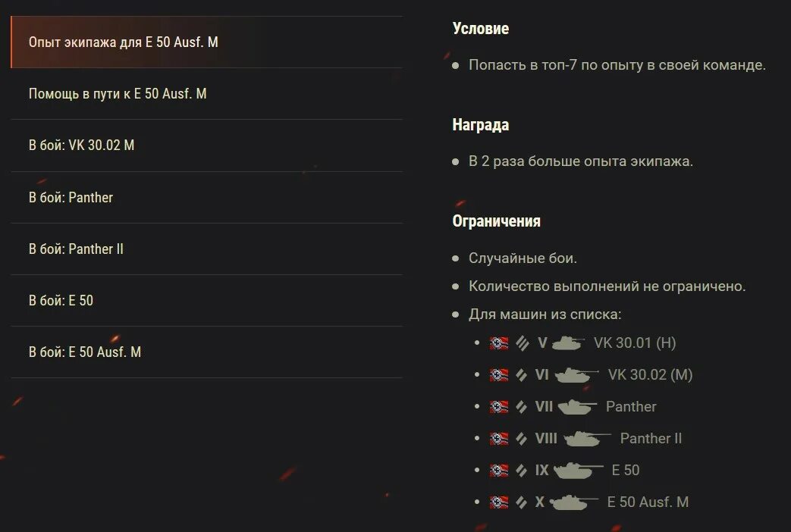
Task: Click the VK 30.02 (M) tank silhouette icon
Action: pyautogui.click(x=576, y=375)
